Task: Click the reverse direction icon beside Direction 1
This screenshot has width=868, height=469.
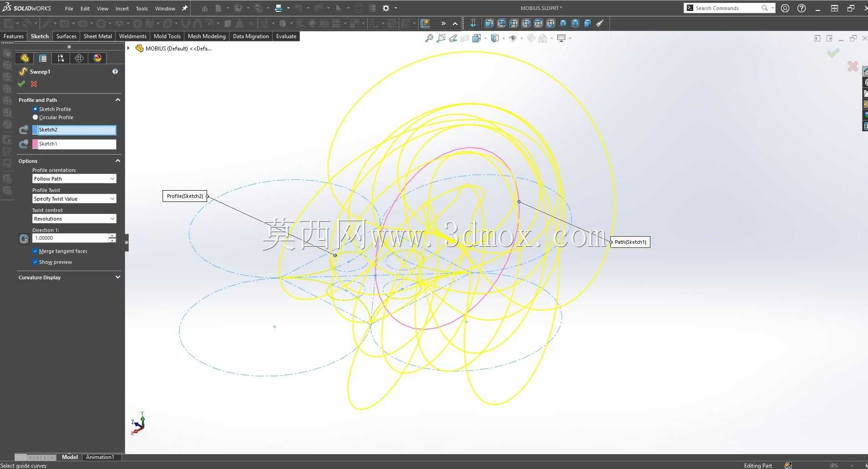Action: coord(24,238)
